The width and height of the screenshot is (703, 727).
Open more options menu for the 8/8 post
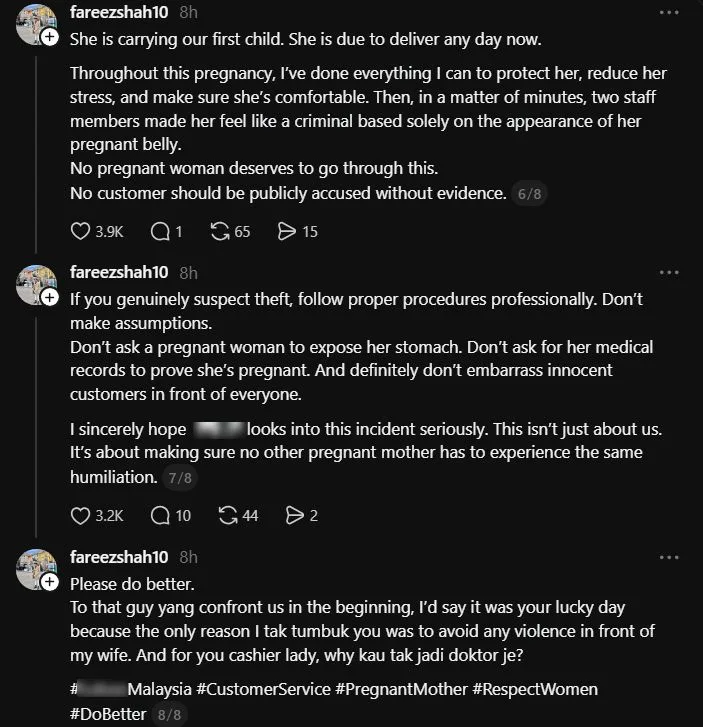tap(669, 557)
